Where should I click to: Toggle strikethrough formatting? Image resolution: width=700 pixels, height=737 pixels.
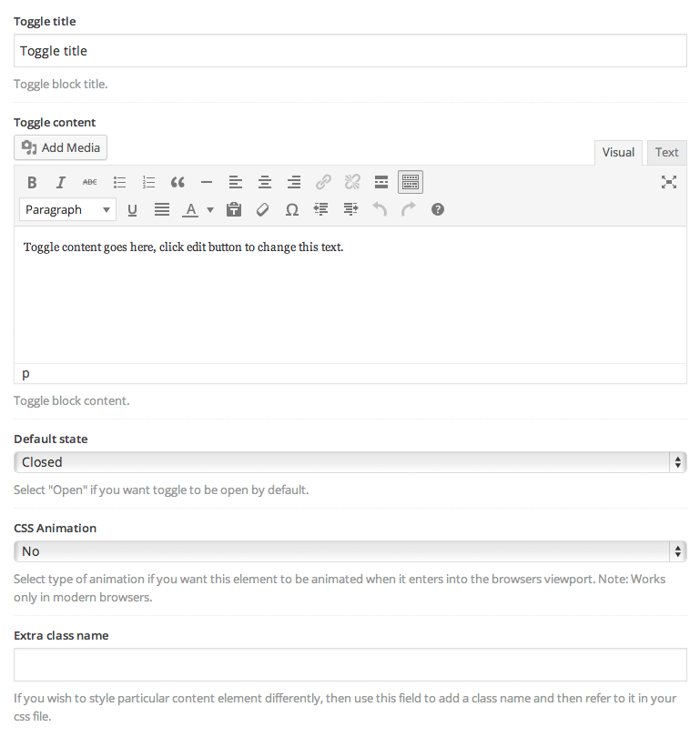tap(90, 182)
